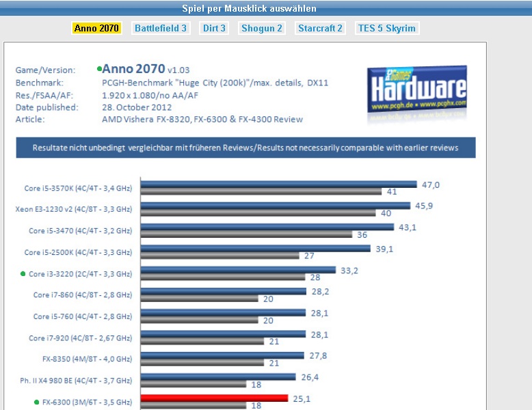Open the Dirt 3 tab
This screenshot has width=532, height=410.
[x=214, y=28]
